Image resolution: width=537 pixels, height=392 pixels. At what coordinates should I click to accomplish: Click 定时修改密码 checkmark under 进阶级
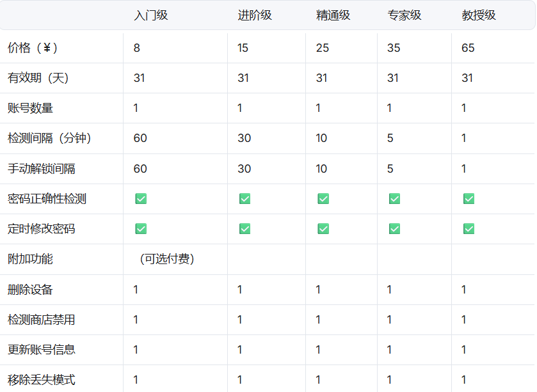point(244,229)
